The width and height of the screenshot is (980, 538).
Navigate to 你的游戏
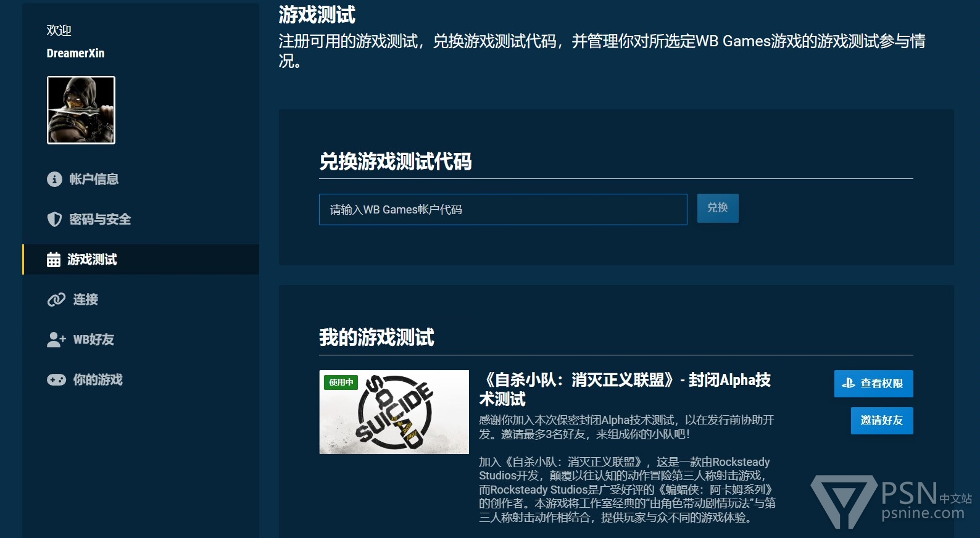(x=141, y=379)
